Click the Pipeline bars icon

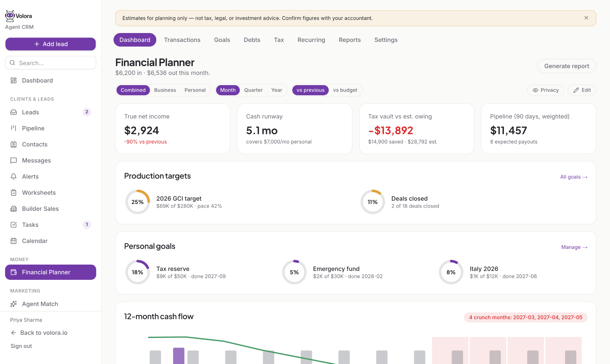pos(13,128)
